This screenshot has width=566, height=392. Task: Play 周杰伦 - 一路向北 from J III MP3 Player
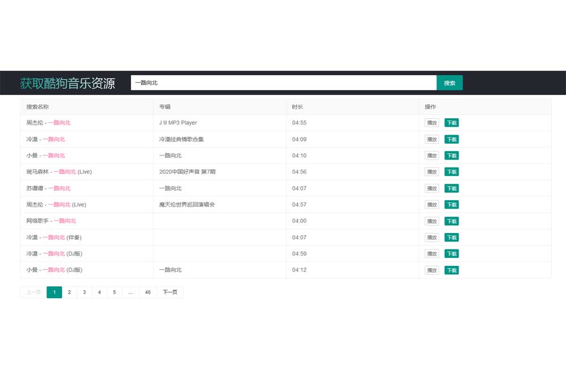pyautogui.click(x=432, y=123)
